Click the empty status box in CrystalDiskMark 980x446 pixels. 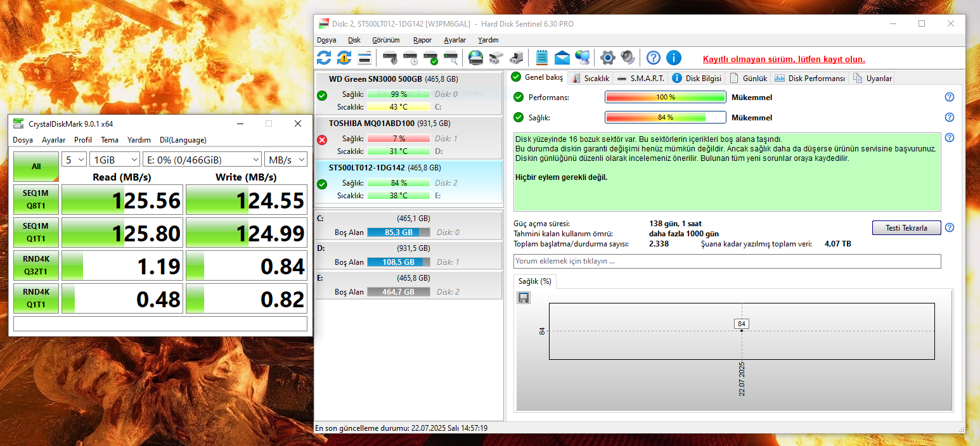click(160, 324)
